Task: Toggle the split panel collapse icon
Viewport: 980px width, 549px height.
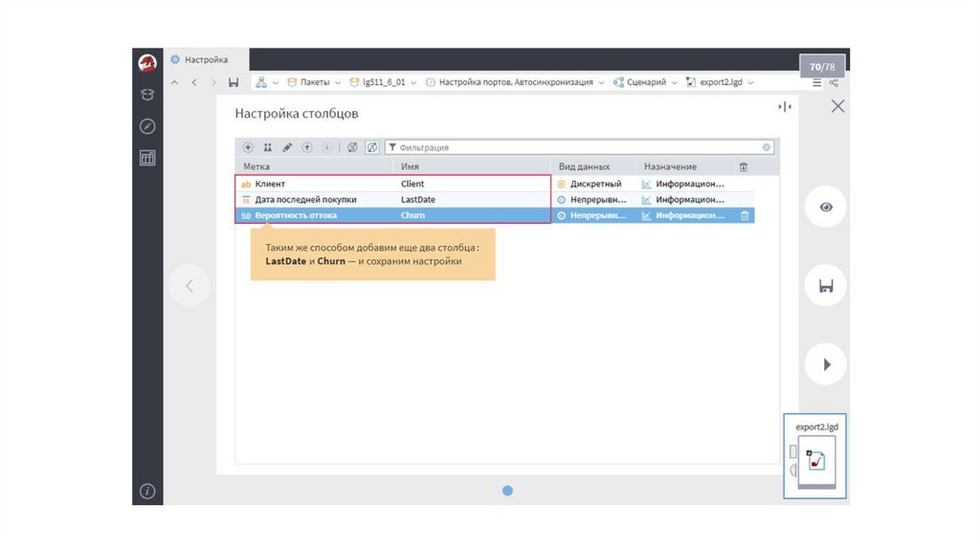Action: (x=785, y=107)
